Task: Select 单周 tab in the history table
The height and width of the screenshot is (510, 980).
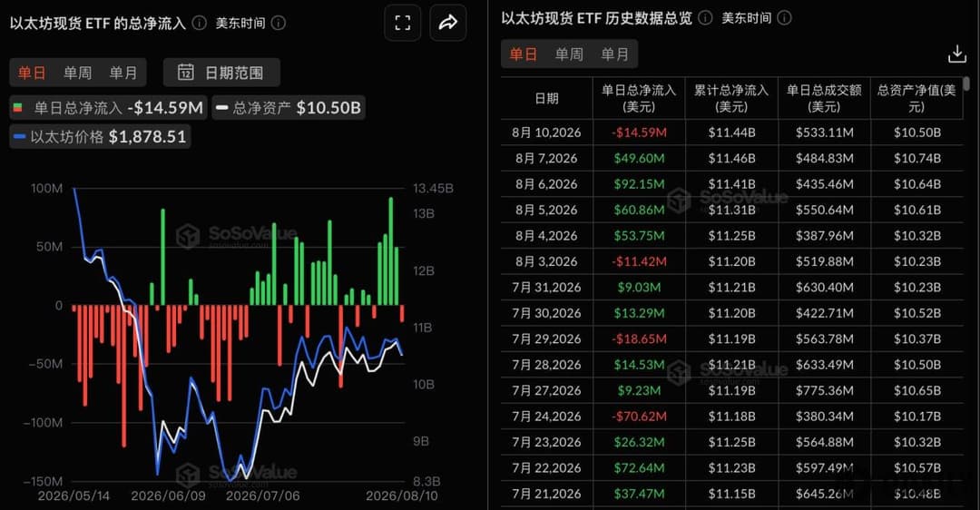Action: coord(569,54)
